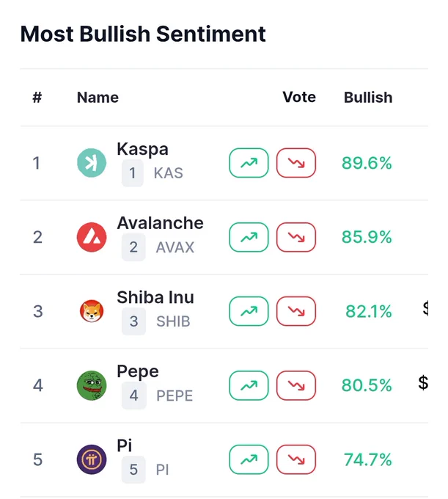Viewport: 448px width, 499px height.
Task: Click the Vote column header
Action: 299,97
